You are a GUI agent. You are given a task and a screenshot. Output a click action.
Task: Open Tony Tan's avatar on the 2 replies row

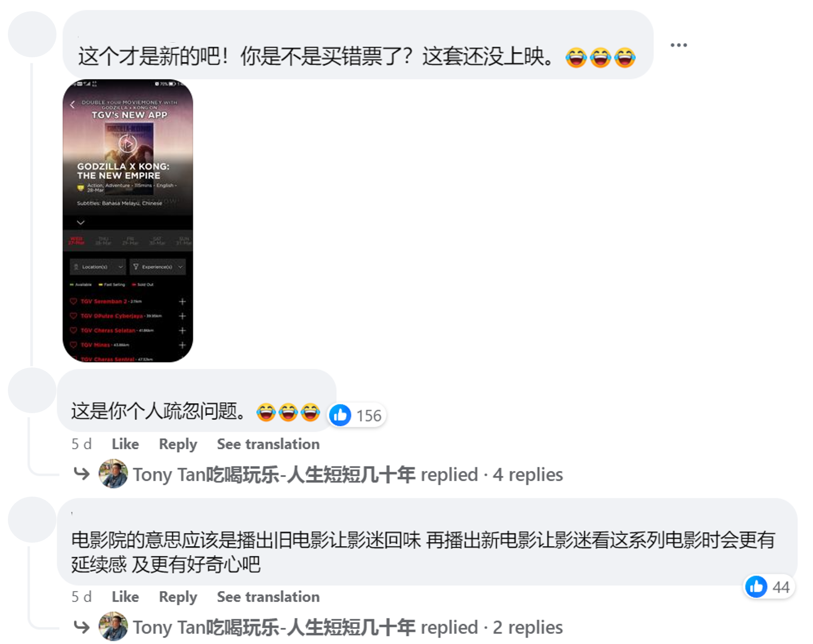point(113,626)
